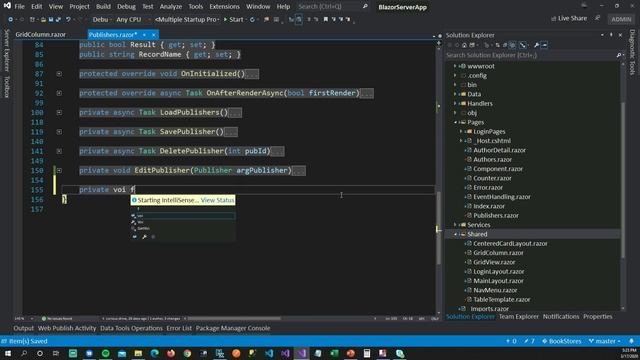Switch to the Notifications tab
Viewport: 640px width, 360px height.
pos(561,317)
